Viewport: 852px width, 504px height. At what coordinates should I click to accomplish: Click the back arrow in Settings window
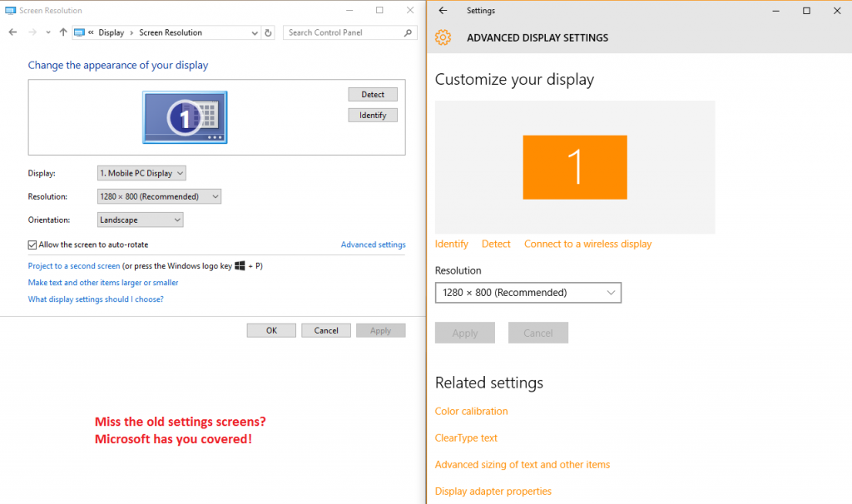(x=443, y=10)
